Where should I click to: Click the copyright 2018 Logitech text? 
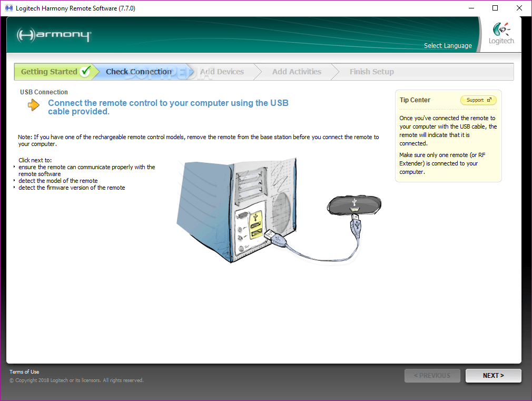point(76,380)
